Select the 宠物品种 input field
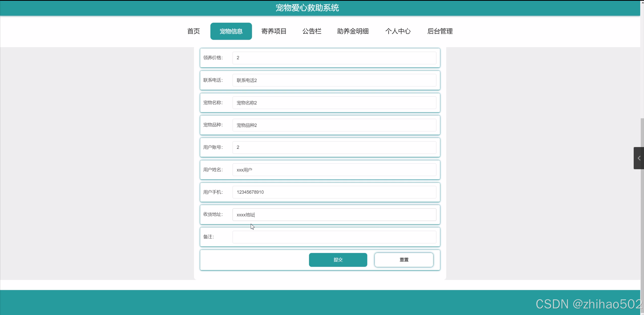Viewport: 644px width, 315px height. 334,125
